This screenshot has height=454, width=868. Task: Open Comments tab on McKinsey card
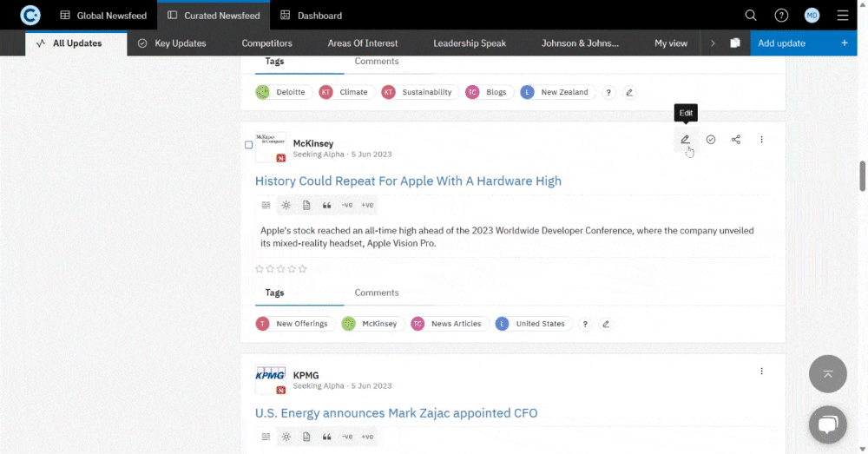(x=377, y=293)
